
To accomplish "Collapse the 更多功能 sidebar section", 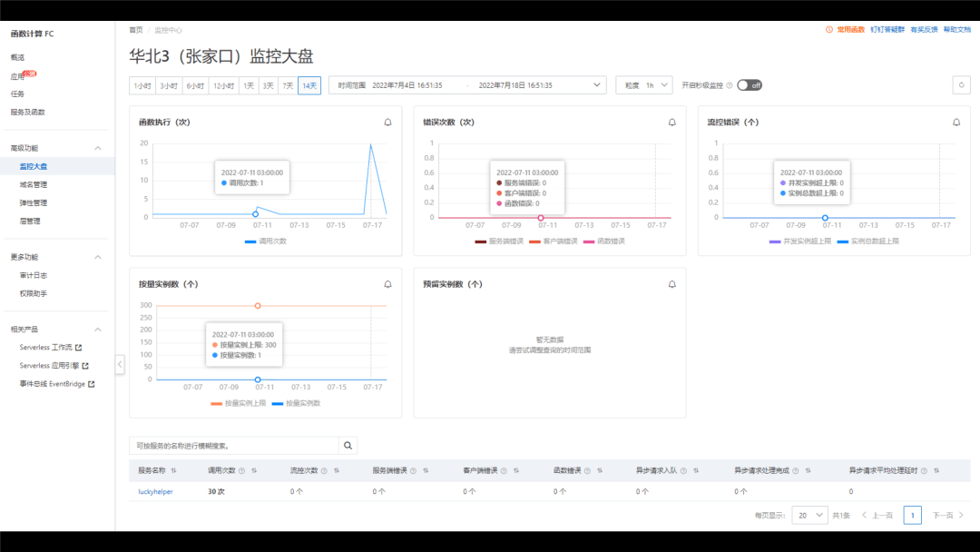I will coord(97,257).
